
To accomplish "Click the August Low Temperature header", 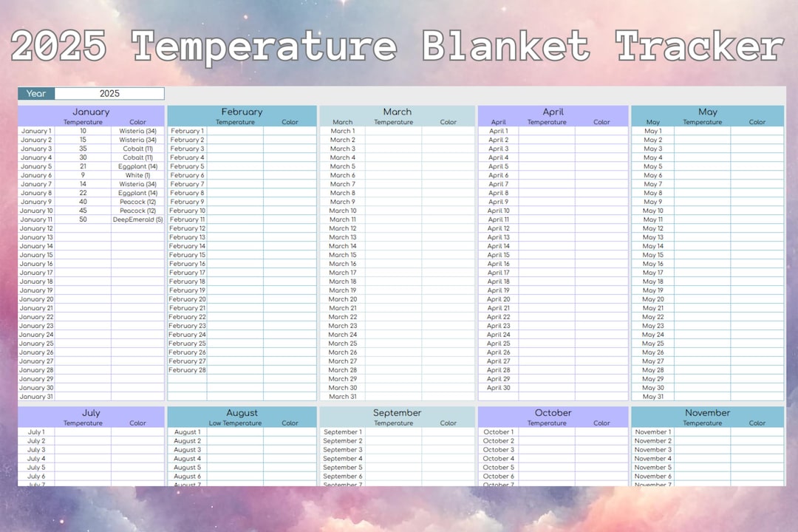I will pos(236,424).
